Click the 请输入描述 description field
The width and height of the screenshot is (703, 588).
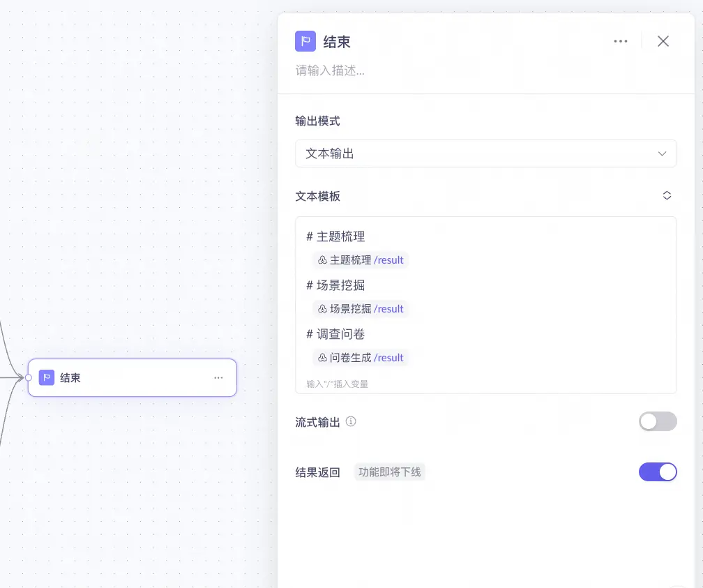[x=329, y=70]
